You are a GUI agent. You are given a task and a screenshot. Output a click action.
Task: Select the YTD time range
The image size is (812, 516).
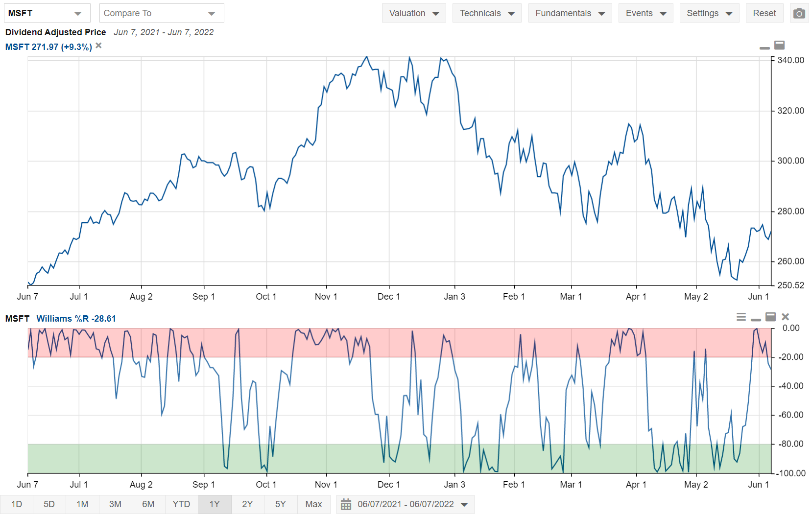[181, 504]
